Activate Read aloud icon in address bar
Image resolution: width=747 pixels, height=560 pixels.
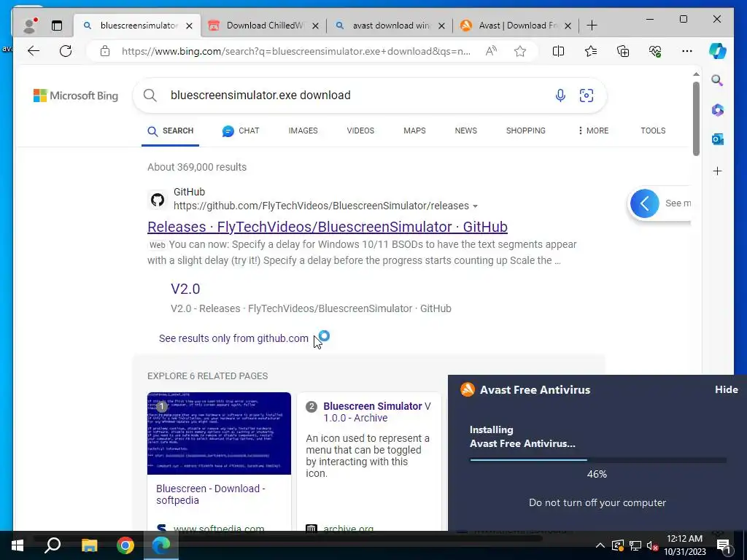491,51
